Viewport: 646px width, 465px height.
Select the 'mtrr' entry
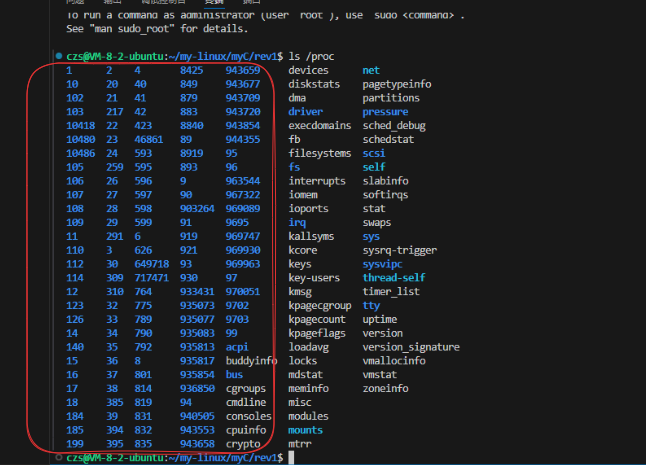tap(300, 444)
